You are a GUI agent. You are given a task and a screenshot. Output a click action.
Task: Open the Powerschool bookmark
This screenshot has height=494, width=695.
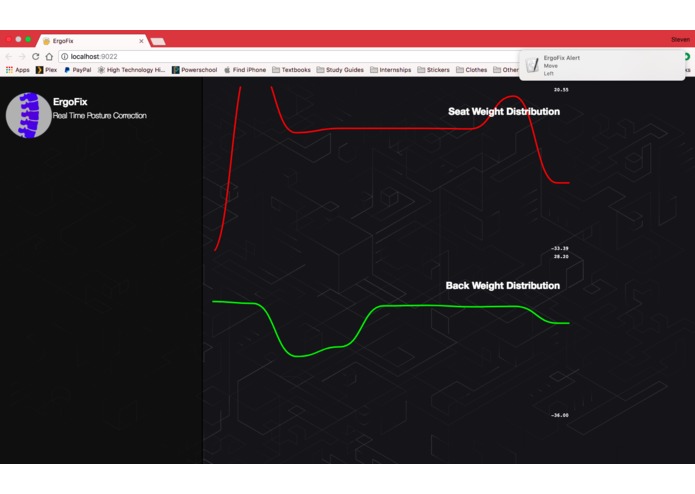(194, 70)
